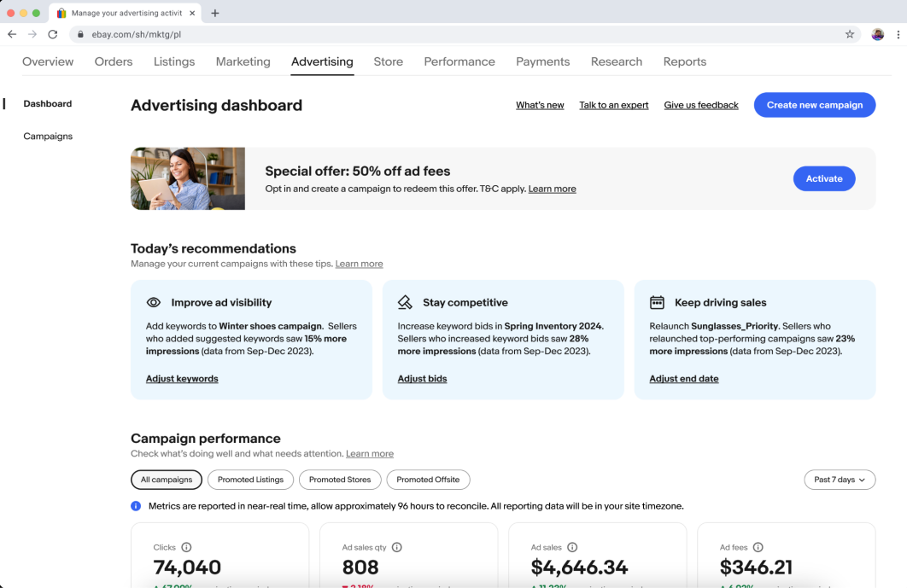Close the Manage your advertising tab
Screen dimensions: 907x588
tap(192, 13)
